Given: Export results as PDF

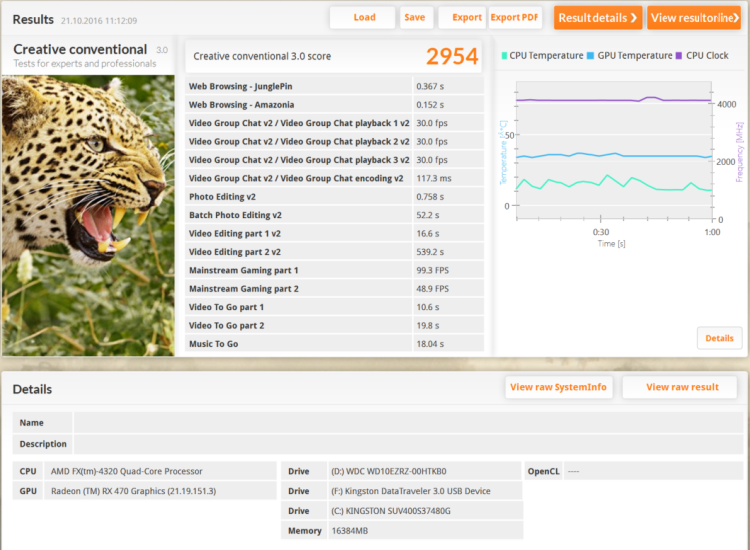Looking at the screenshot, I should pyautogui.click(x=515, y=18).
